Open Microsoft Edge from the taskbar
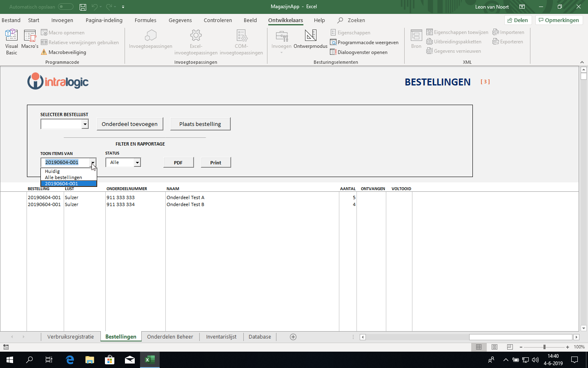Viewport: 588px width, 368px height. [70, 360]
